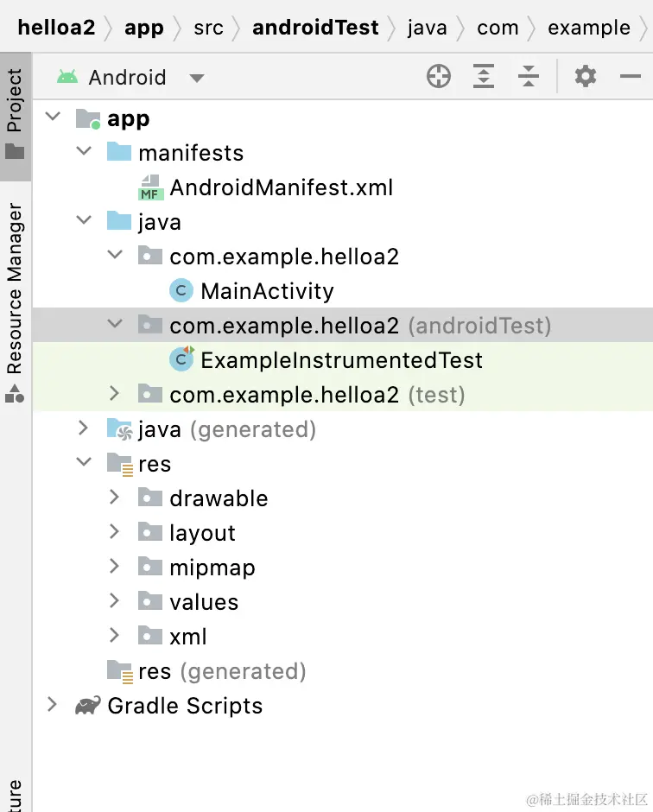
Task: Select the layout folder label
Action: tap(202, 533)
